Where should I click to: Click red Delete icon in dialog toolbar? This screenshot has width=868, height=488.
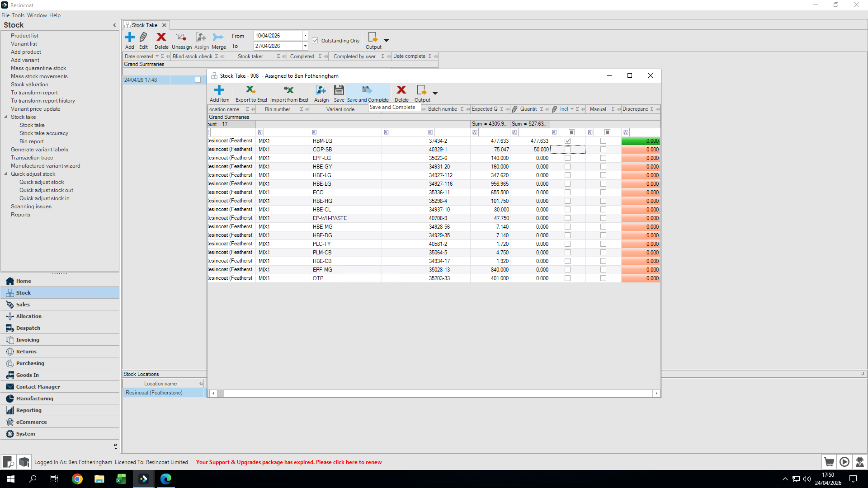pos(401,90)
